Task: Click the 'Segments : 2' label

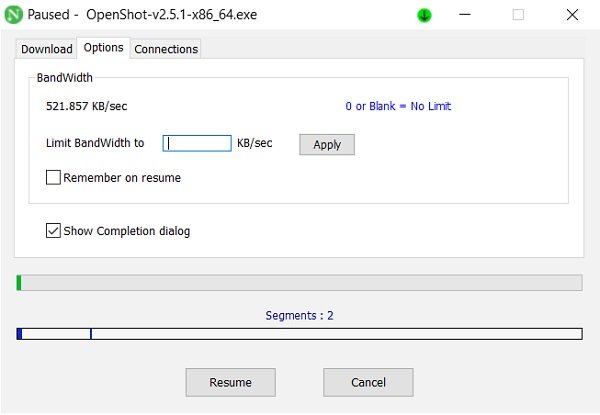Action: (299, 316)
